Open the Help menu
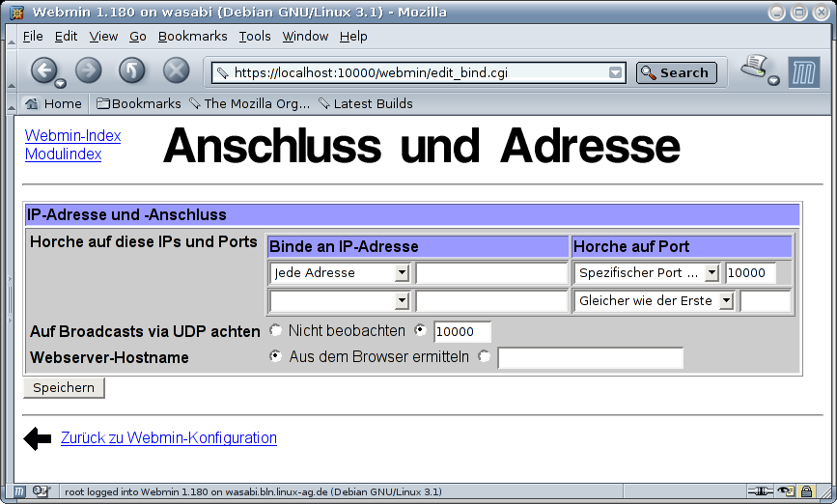Viewport: 837px width, 504px height. coord(353,37)
